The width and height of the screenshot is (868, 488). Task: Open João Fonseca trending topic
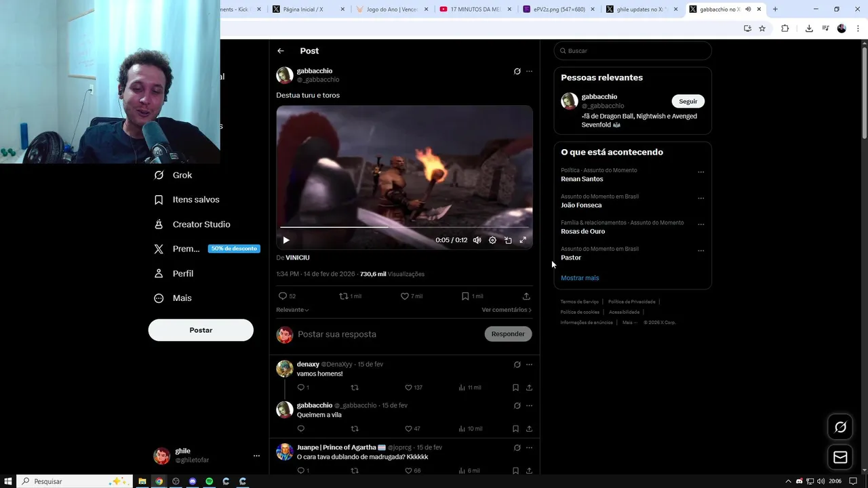pyautogui.click(x=581, y=205)
